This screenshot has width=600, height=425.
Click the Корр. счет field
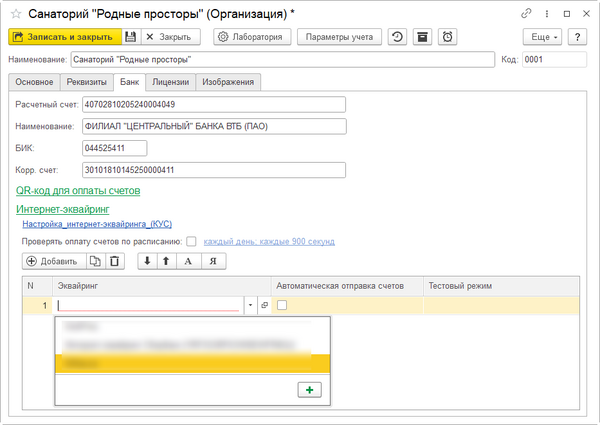(x=214, y=170)
